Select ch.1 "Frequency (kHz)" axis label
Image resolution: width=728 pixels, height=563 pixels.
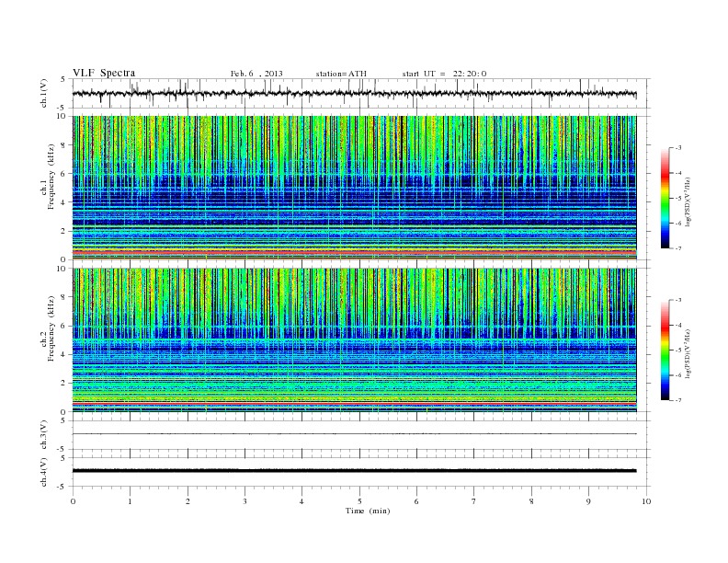pyautogui.click(x=51, y=177)
